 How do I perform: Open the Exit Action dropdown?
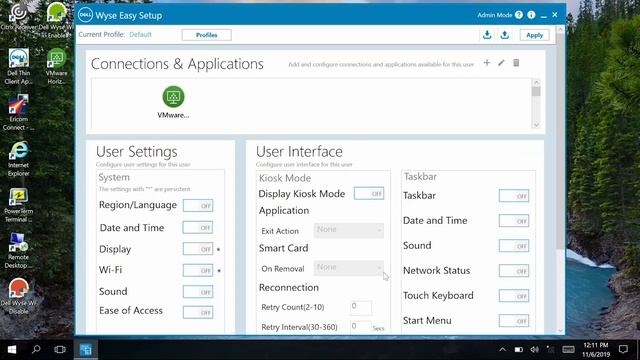tap(349, 230)
